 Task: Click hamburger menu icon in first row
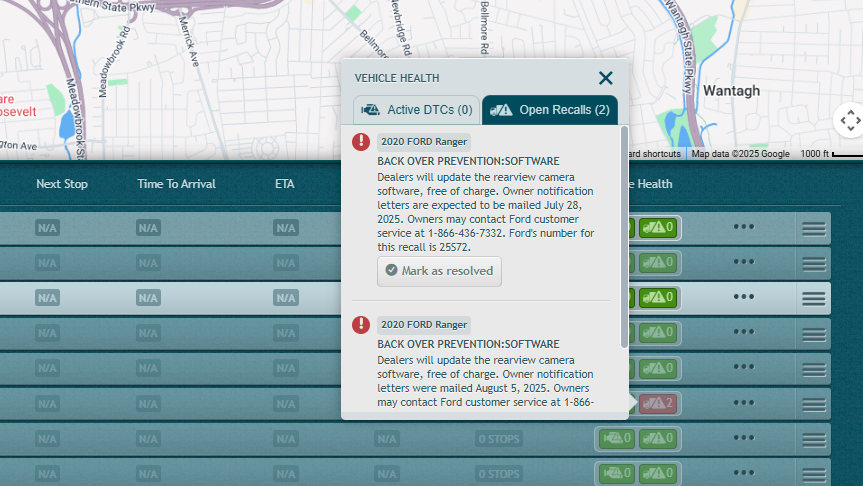[814, 228]
